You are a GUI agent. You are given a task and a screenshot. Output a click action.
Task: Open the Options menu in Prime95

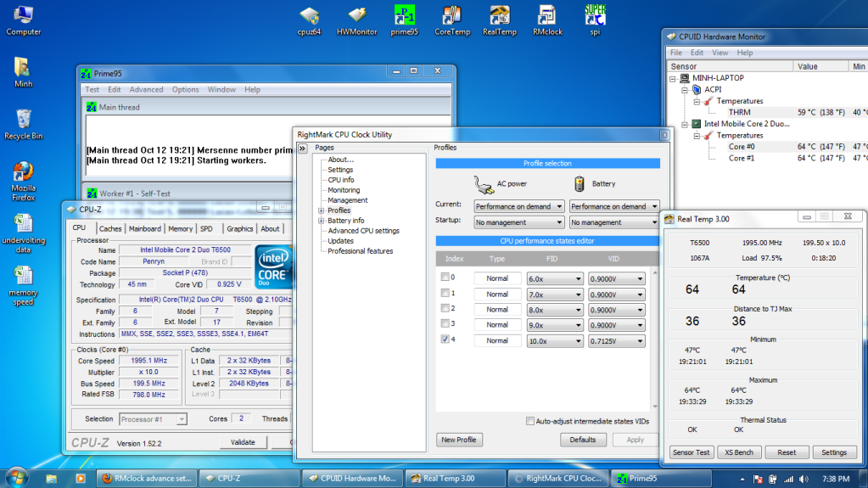coord(186,90)
